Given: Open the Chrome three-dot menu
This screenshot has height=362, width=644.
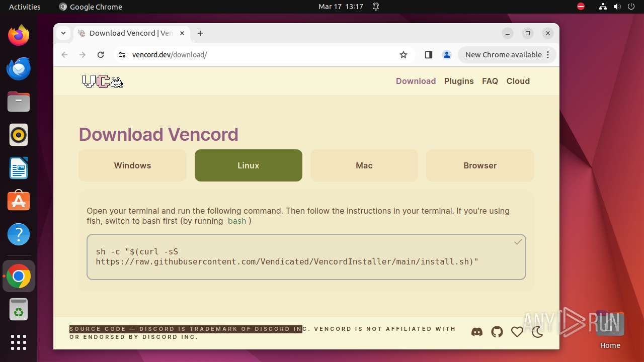Looking at the screenshot, I should tap(548, 55).
